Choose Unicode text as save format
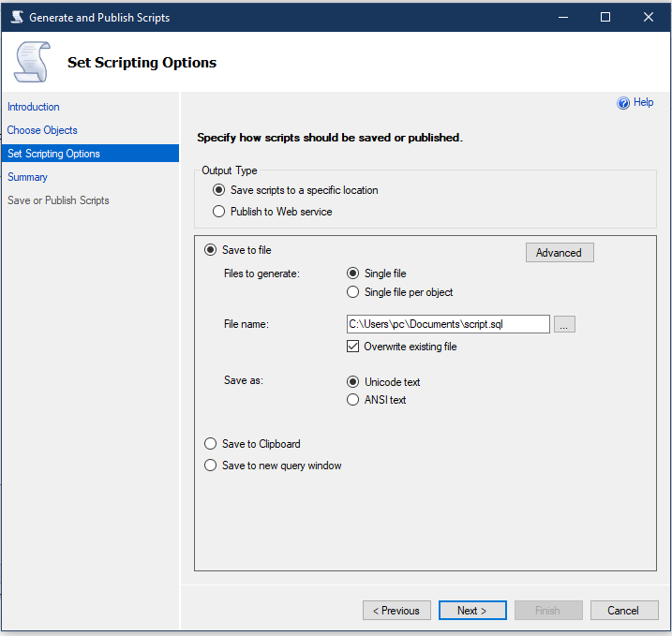672x636 pixels. click(x=353, y=382)
